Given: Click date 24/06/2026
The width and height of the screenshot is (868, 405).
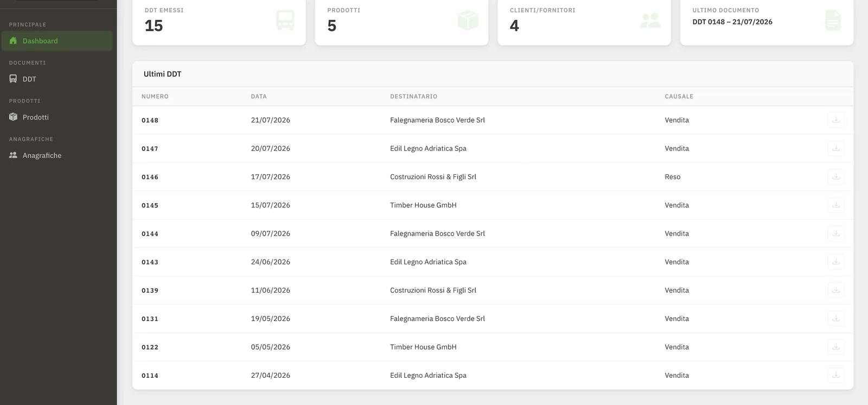Looking at the screenshot, I should [x=270, y=262].
